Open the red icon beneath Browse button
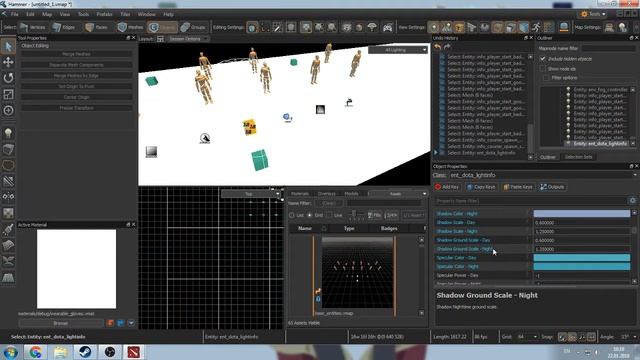Viewport: 640px width, 360px height. (x=110, y=323)
